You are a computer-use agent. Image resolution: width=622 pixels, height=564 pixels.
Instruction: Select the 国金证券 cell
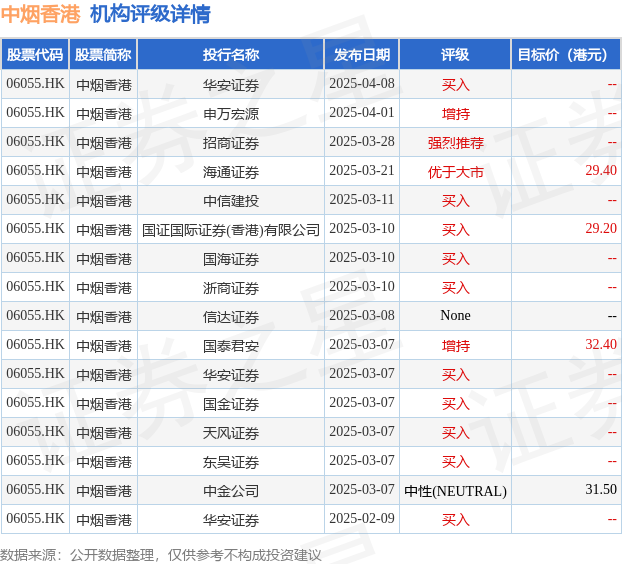(x=231, y=404)
